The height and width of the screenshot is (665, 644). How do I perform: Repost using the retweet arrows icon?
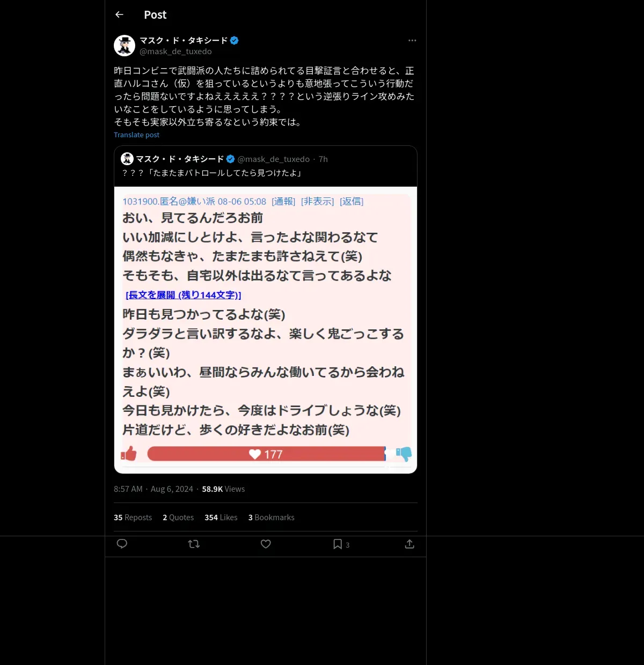tap(194, 544)
